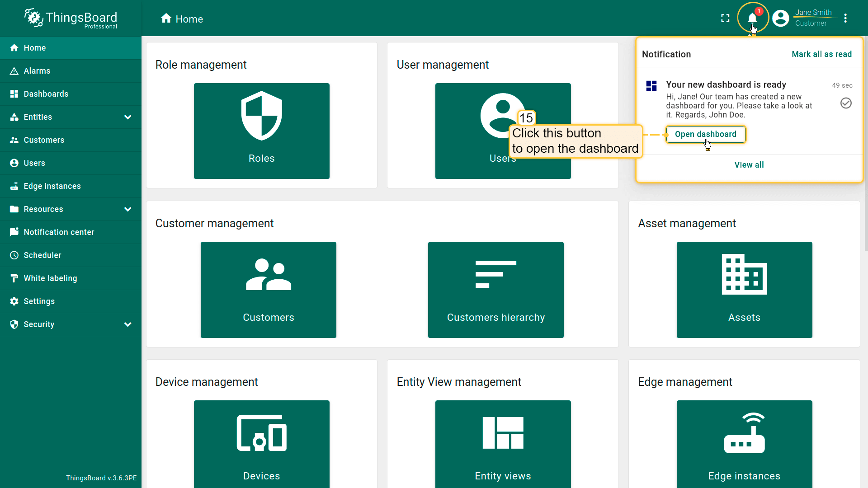Go to Alarms in sidebar
Screen dimensions: 868x488
[x=37, y=71]
